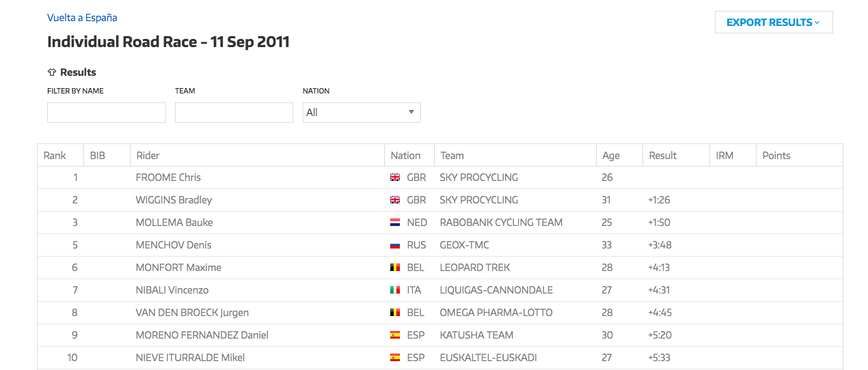Select rider FROOME Chris

168,177
